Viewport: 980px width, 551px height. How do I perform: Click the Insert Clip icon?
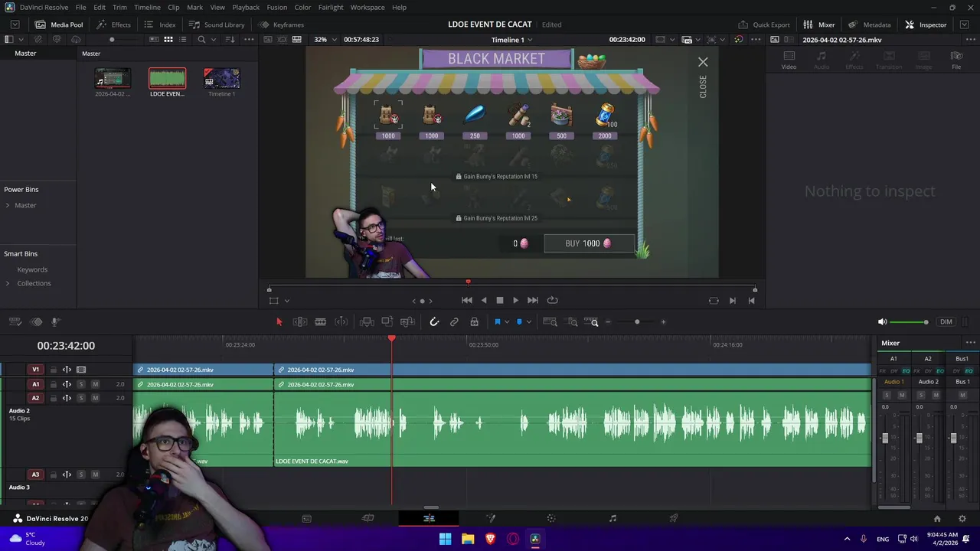(x=367, y=322)
